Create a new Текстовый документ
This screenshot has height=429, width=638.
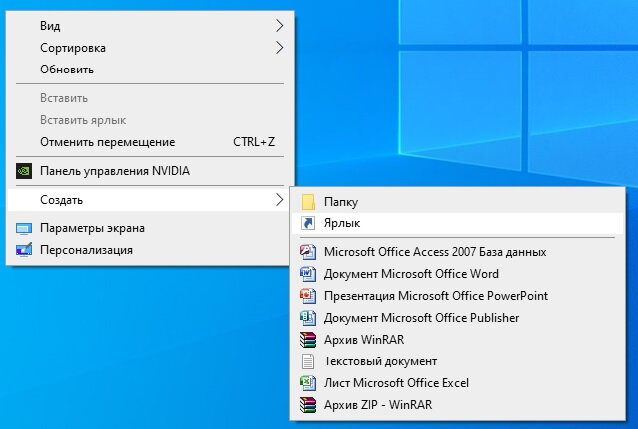pos(457,361)
